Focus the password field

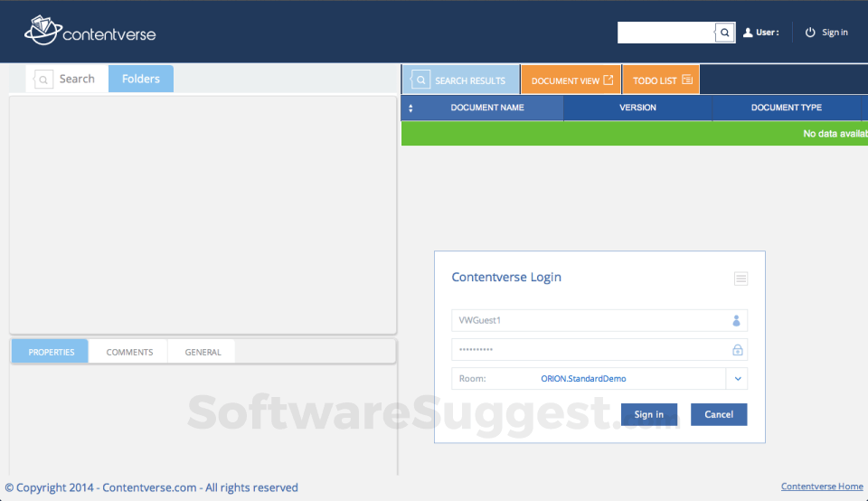pos(599,350)
